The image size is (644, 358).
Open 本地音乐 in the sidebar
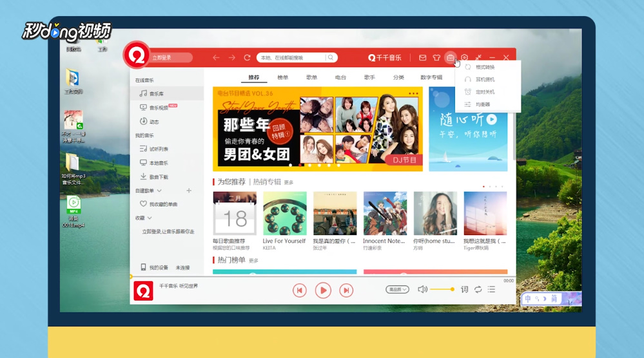[x=154, y=163]
